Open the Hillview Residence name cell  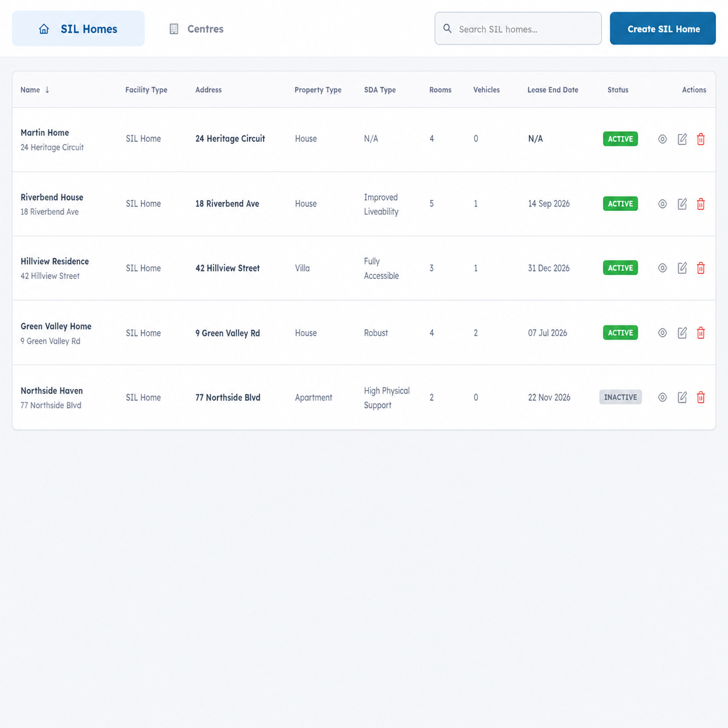(x=55, y=269)
